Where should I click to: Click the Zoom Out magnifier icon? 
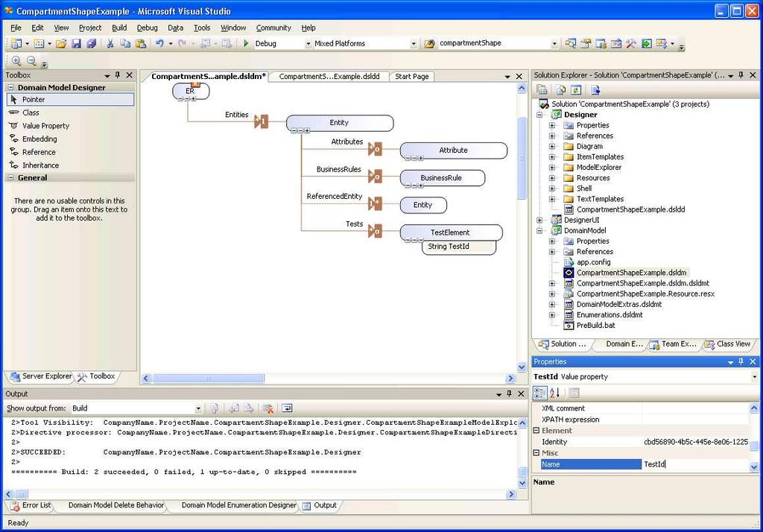point(31,61)
